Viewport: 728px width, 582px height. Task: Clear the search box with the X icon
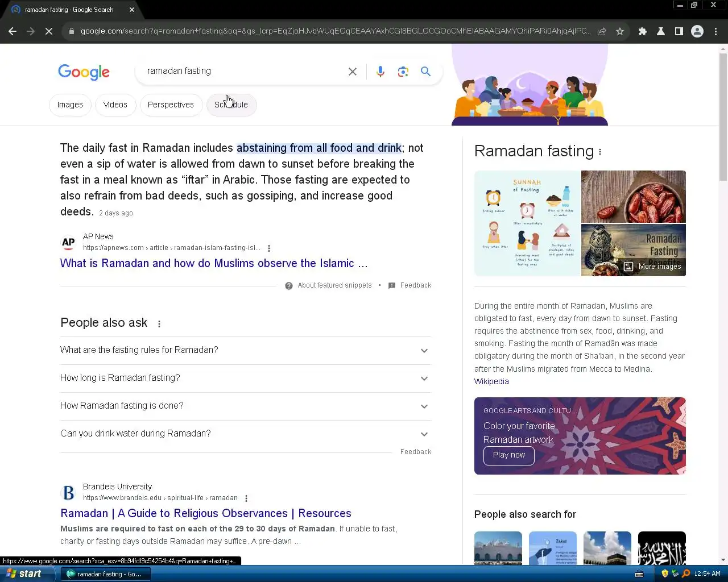[x=353, y=72]
